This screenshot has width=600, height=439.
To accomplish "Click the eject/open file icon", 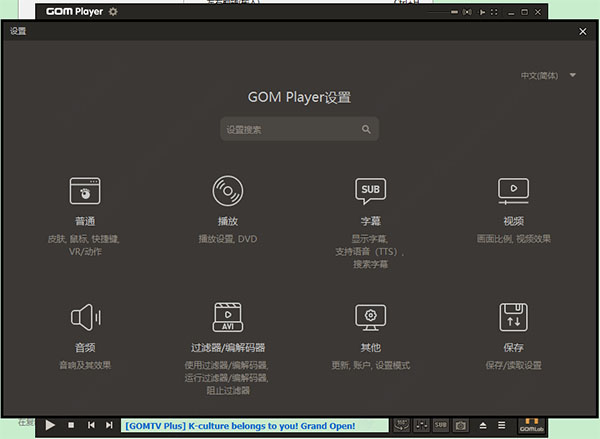I will coord(483,425).
